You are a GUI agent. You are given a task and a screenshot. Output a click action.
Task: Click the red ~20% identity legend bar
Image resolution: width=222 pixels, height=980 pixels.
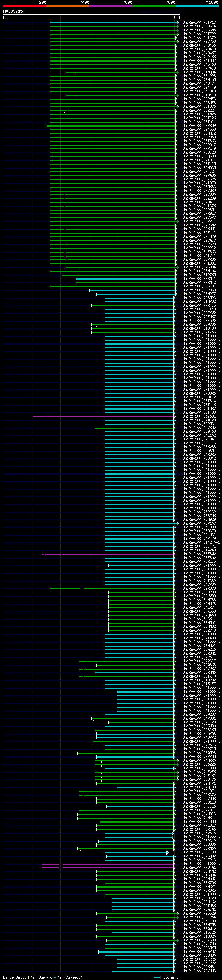click(x=25, y=6)
